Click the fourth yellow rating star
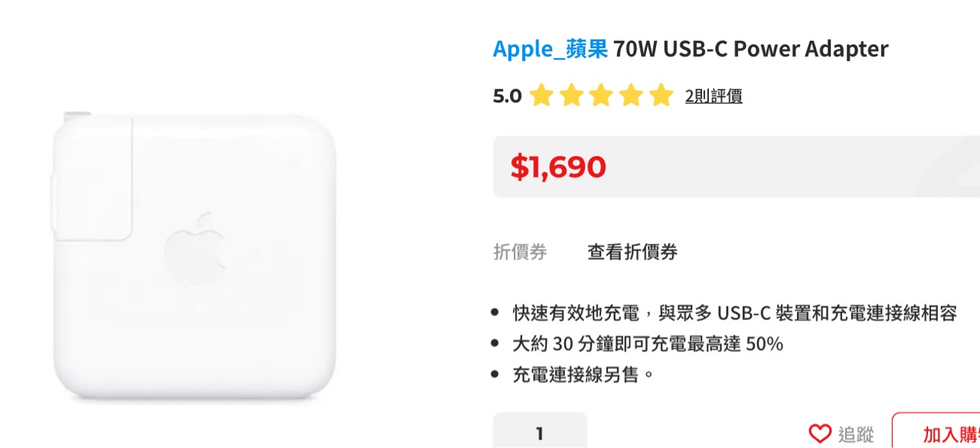The width and height of the screenshot is (980, 448). (x=631, y=96)
